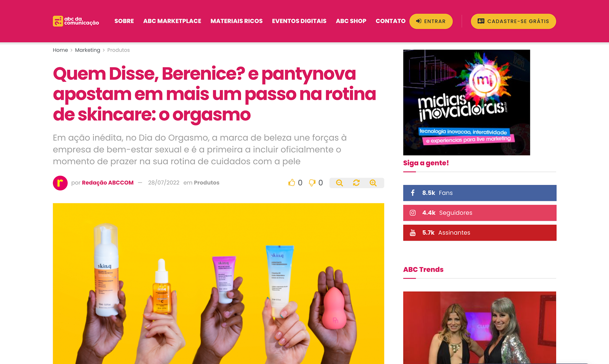
Task: Open the author avatar with letter r
Action: click(x=60, y=183)
